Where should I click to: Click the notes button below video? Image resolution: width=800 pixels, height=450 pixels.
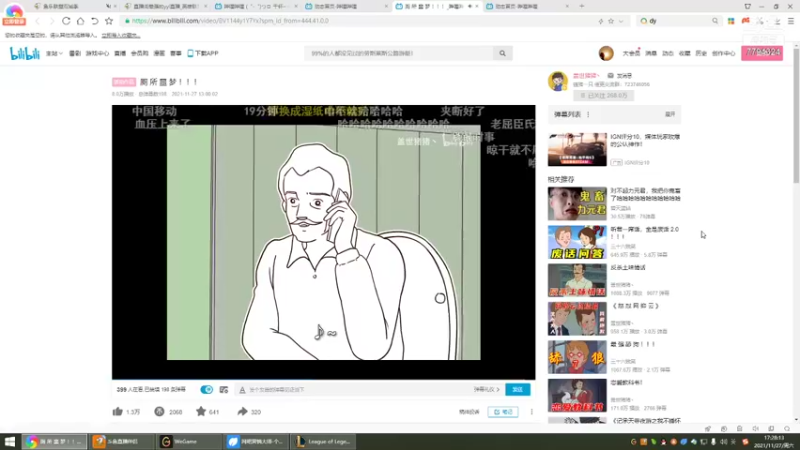click(503, 412)
